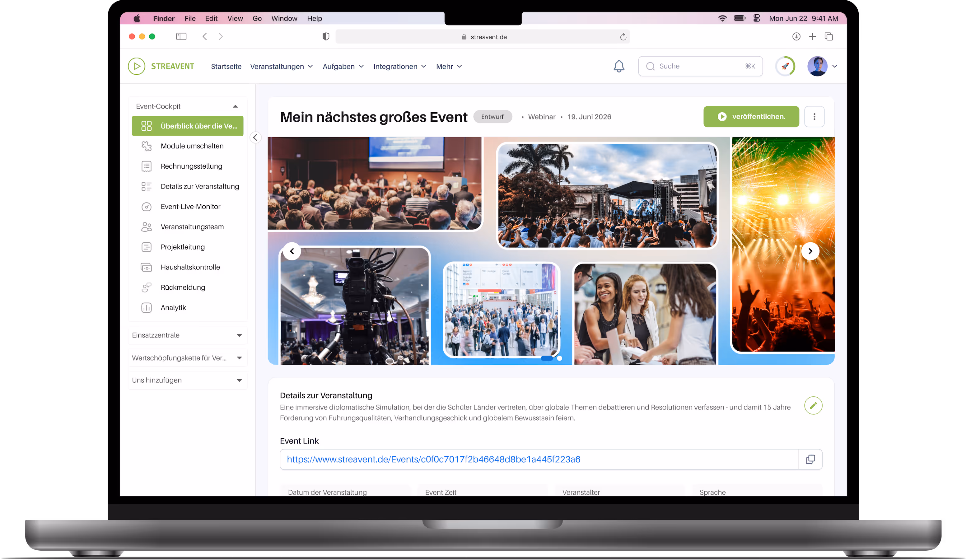
Task: Open Event-Live-Monitor
Action: [188, 207]
